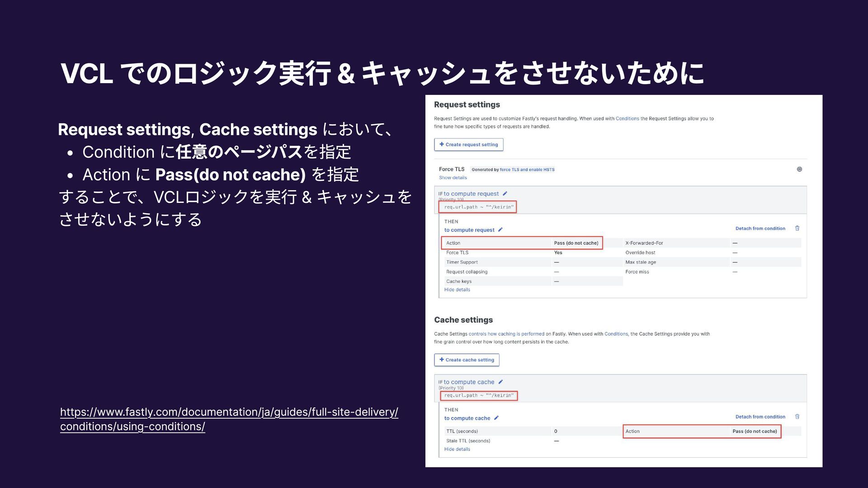Image resolution: width=868 pixels, height=488 pixels.
Task: Click the pencil beside THEN to compute request
Action: (x=500, y=230)
